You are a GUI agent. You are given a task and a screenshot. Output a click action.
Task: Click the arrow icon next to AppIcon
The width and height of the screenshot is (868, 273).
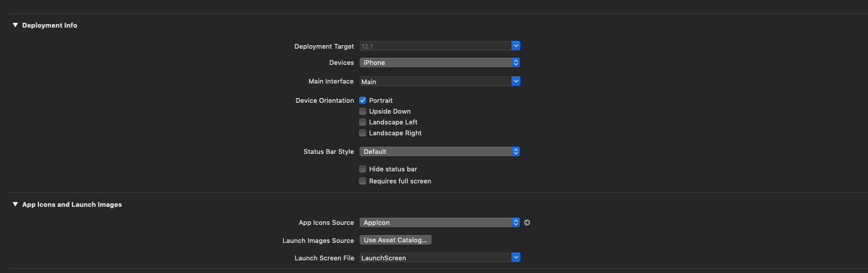[527, 222]
